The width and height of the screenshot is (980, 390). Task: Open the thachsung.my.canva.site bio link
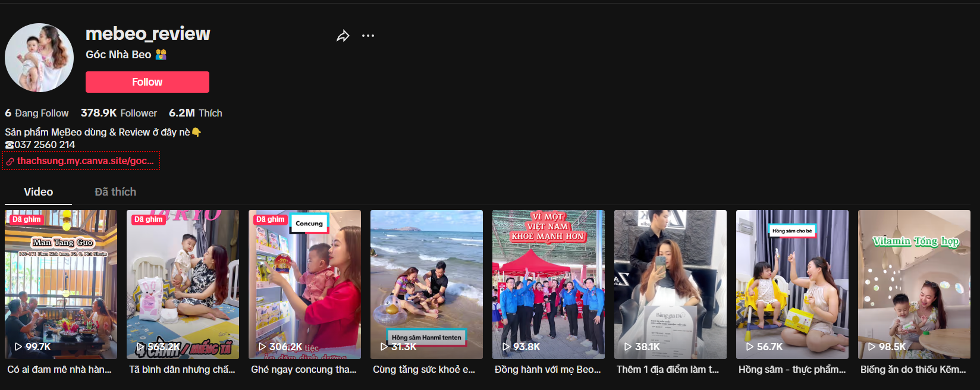pyautogui.click(x=85, y=161)
